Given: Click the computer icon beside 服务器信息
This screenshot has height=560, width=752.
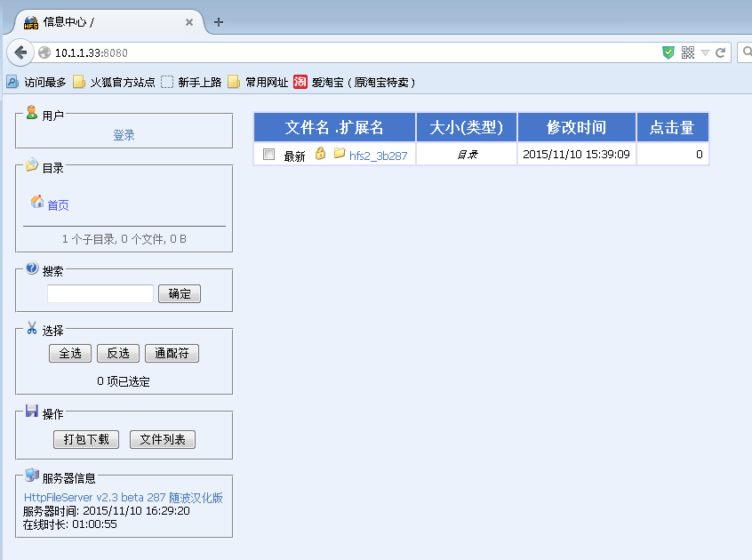Looking at the screenshot, I should (x=32, y=475).
